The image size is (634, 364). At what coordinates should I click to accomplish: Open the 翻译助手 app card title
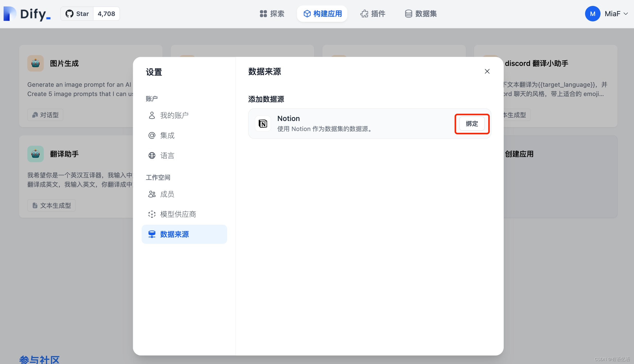[x=64, y=154]
